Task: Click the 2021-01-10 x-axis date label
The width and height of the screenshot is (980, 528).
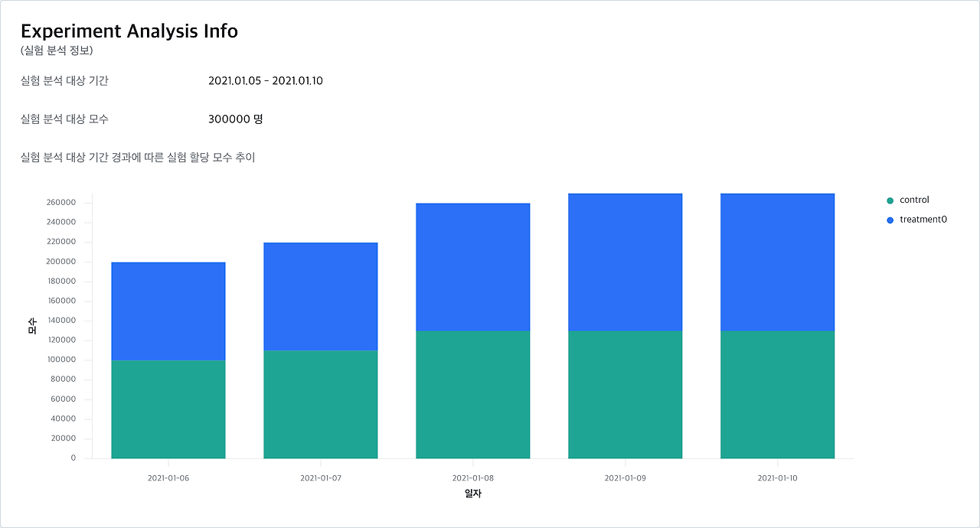Action: 778,478
